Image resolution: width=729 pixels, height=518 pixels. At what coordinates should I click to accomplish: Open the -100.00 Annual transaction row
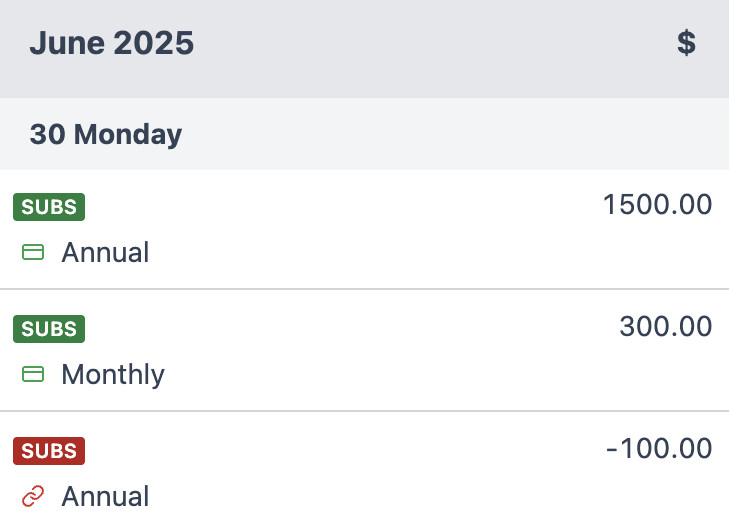[364, 474]
